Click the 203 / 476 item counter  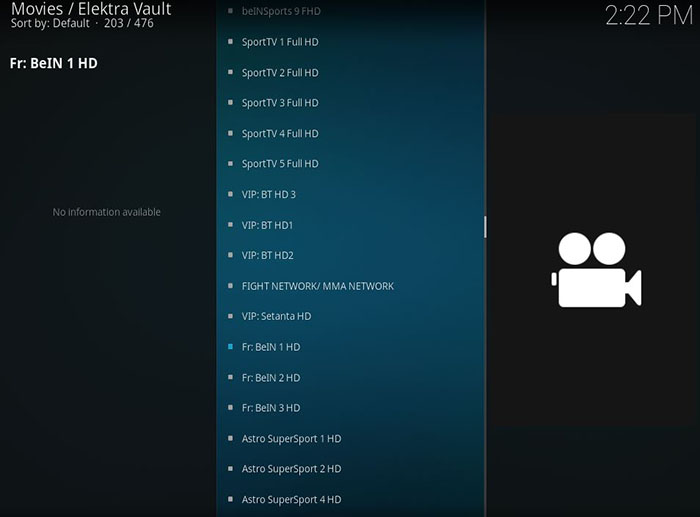[x=129, y=23]
